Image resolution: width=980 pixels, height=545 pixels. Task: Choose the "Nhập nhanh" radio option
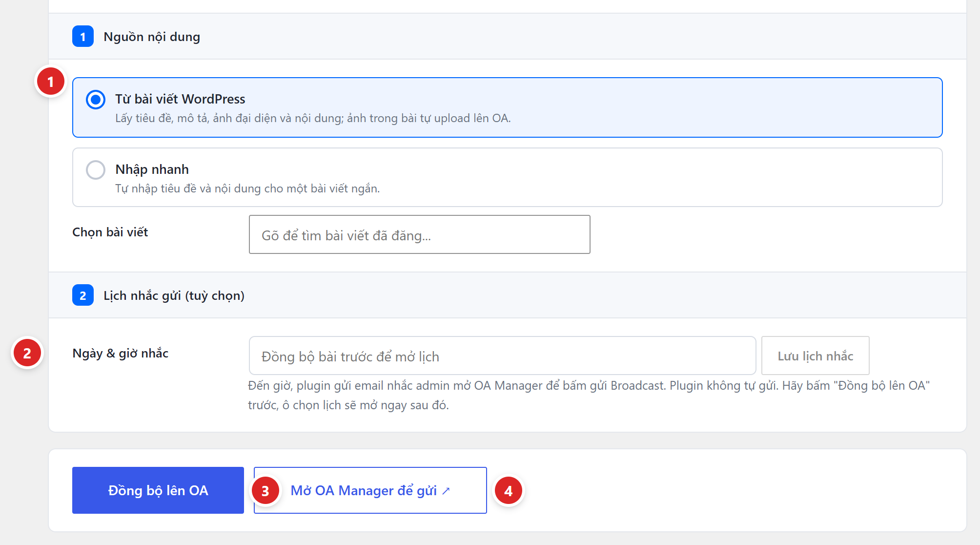click(x=96, y=170)
